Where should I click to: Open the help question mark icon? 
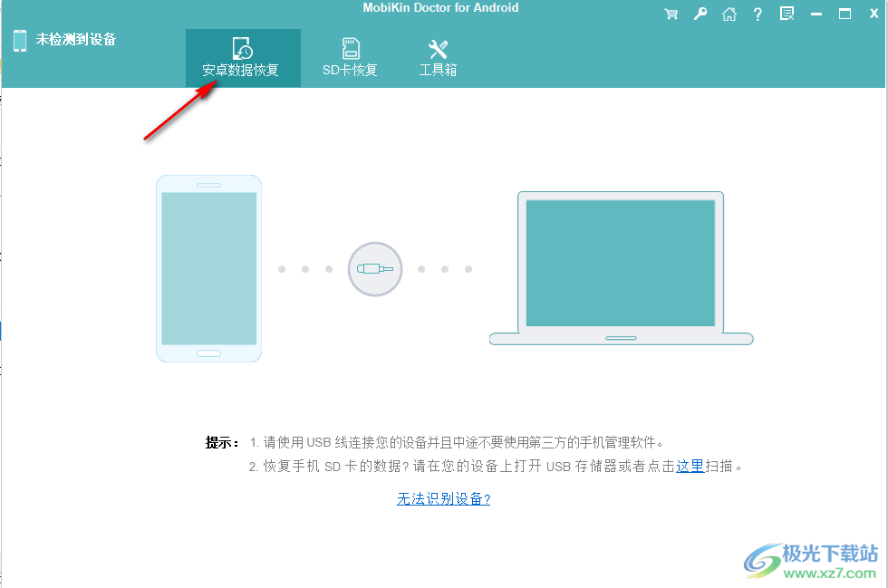(x=758, y=14)
